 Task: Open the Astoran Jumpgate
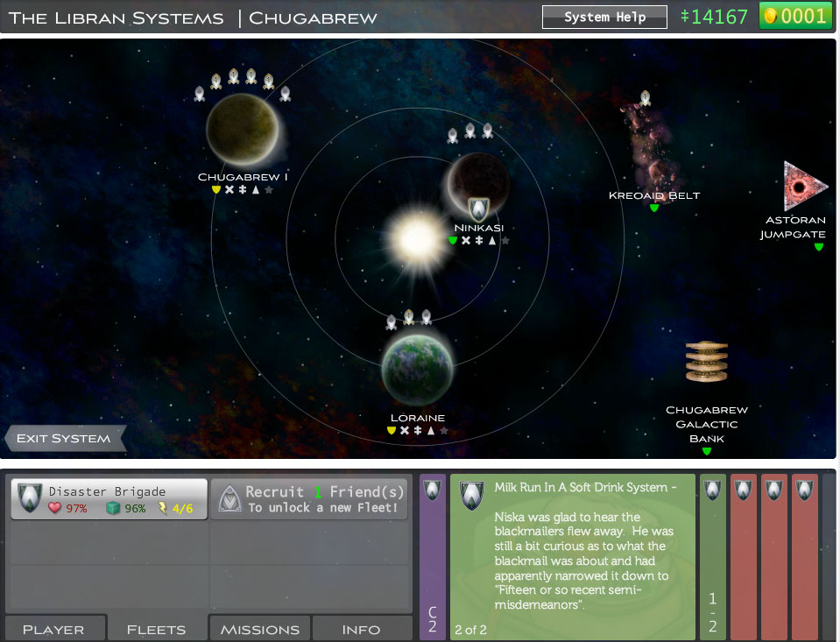click(804, 186)
